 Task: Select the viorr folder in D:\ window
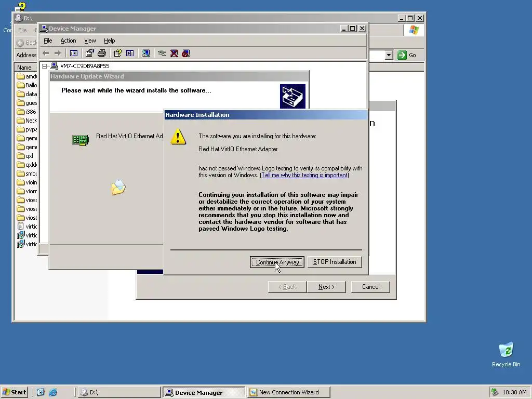[27, 191]
